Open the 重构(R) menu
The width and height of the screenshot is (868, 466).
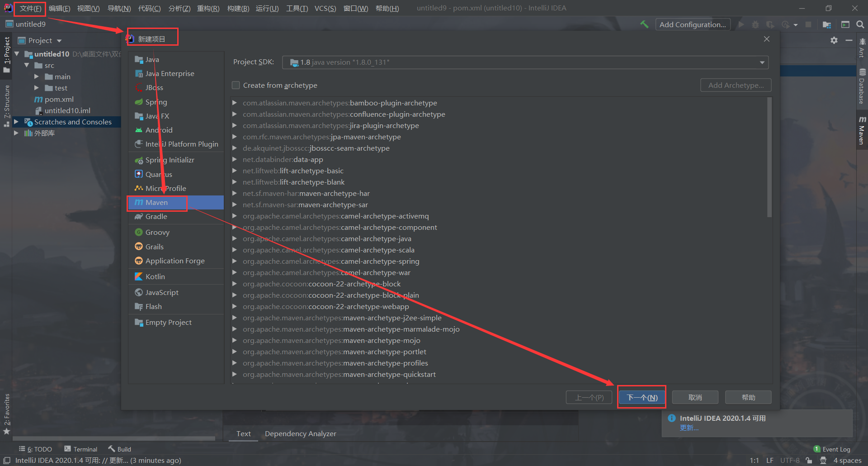click(x=208, y=8)
